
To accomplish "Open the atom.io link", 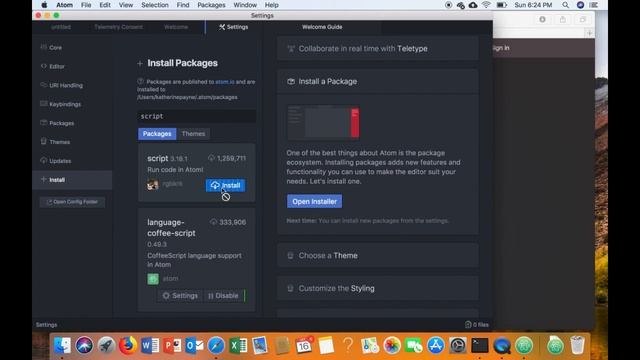I will [225, 82].
